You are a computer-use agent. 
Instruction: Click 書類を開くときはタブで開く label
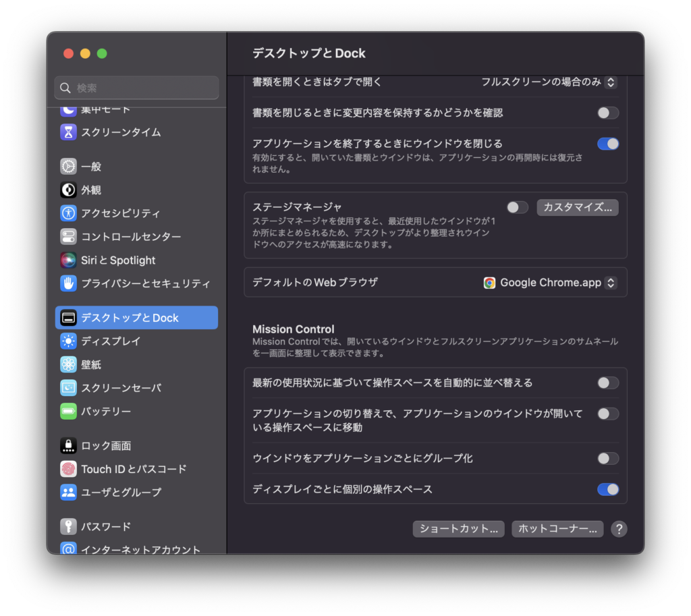[317, 82]
